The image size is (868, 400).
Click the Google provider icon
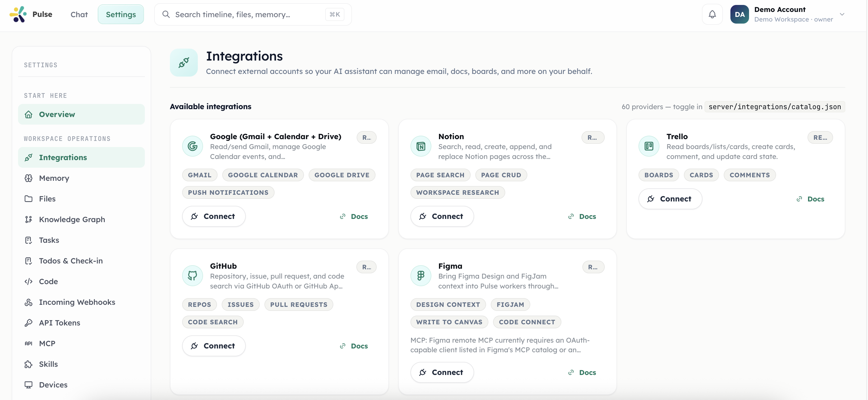tap(192, 146)
